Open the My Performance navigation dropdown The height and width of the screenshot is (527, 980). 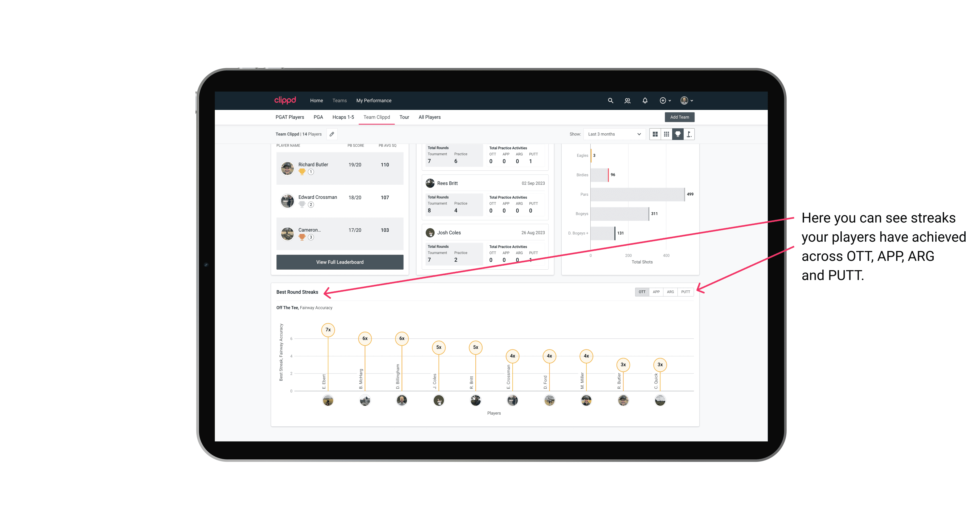tap(374, 101)
